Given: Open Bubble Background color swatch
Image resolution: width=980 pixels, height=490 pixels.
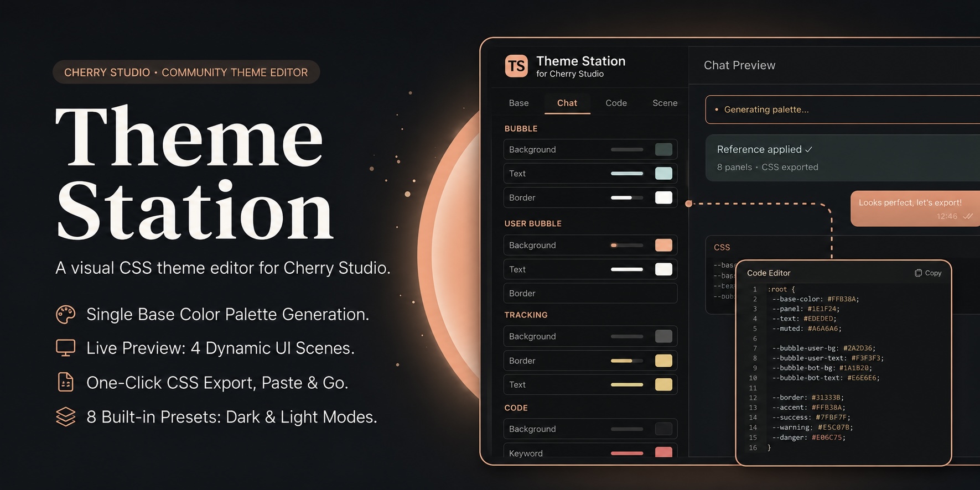Looking at the screenshot, I should (663, 149).
